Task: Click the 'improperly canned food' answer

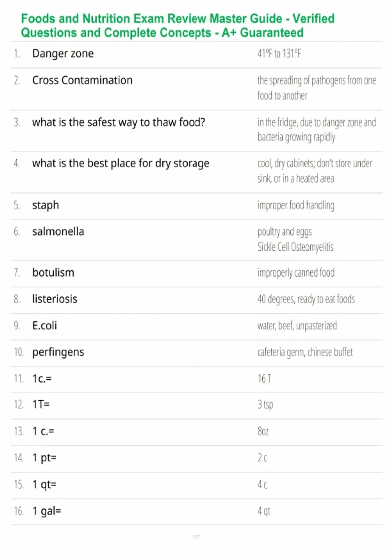Action: 296,272
